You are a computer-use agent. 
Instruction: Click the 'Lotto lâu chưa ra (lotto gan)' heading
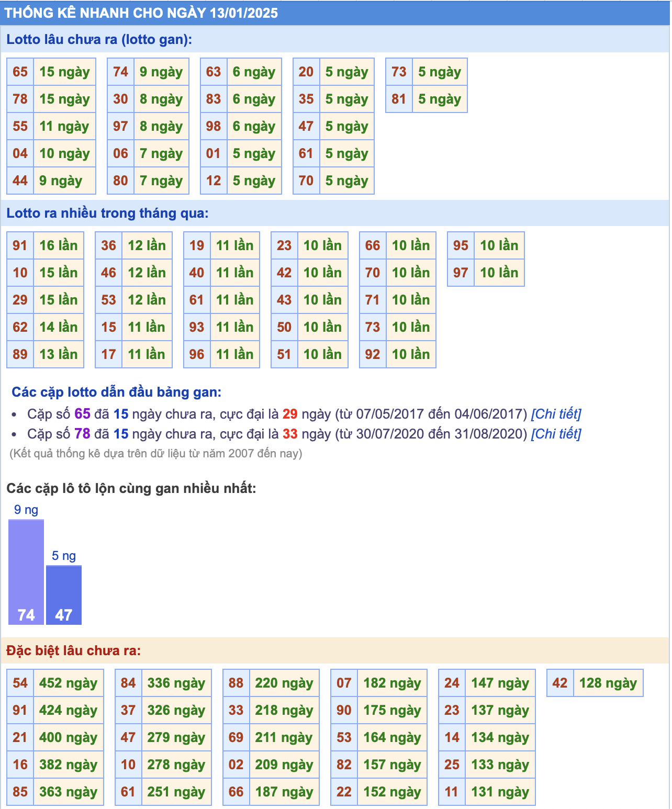99,40
